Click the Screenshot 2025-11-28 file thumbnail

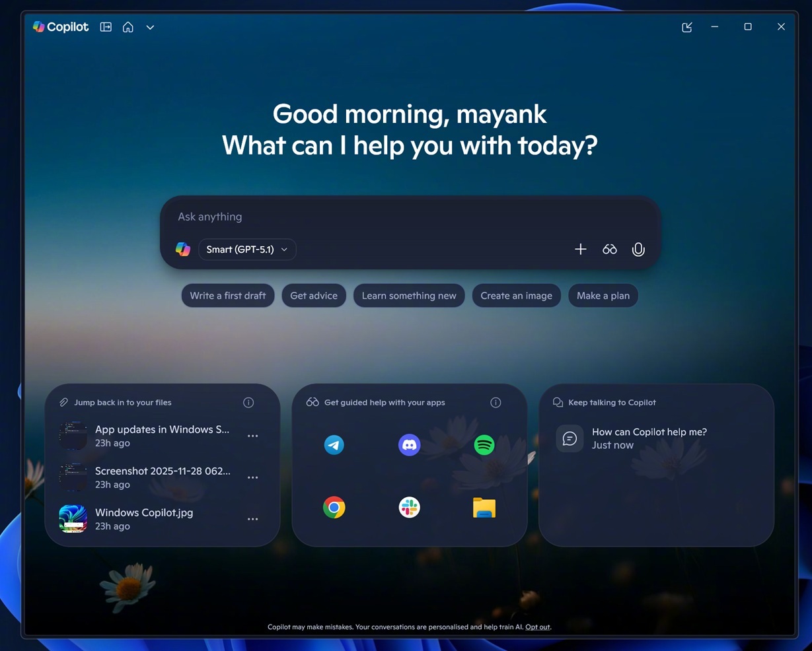pyautogui.click(x=73, y=477)
